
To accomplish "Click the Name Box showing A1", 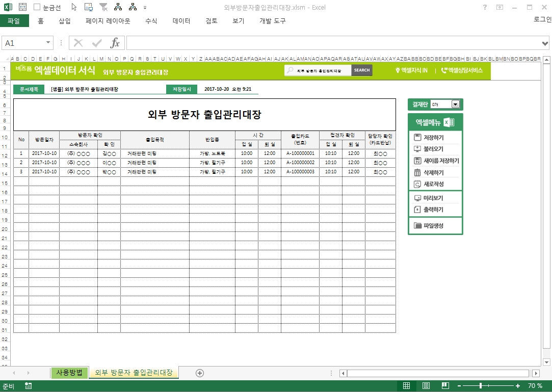I will [x=23, y=43].
